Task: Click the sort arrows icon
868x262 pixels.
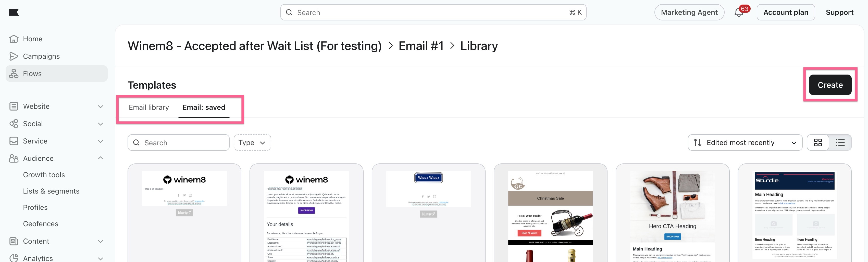Action: (x=698, y=143)
